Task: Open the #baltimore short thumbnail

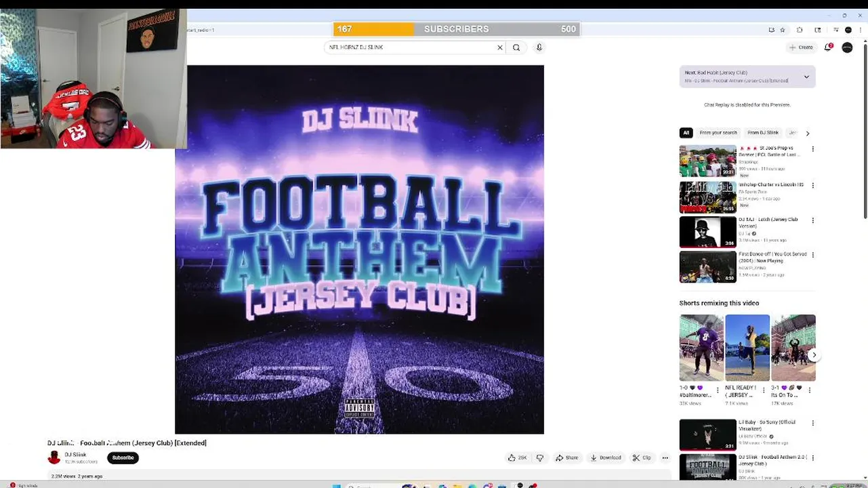Action: coord(701,348)
